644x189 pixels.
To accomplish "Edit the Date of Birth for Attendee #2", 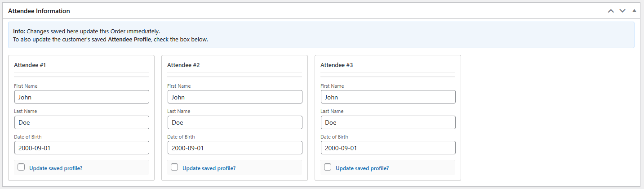I will (235, 148).
